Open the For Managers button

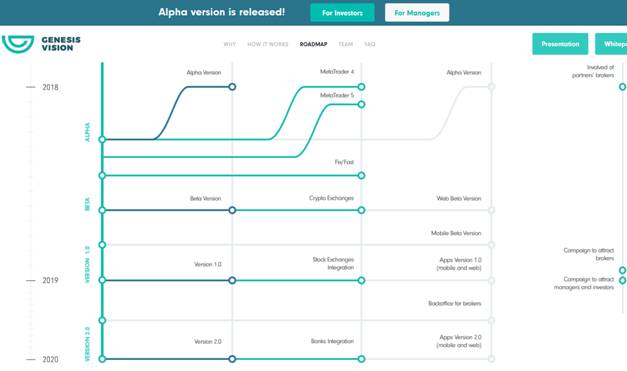point(417,13)
